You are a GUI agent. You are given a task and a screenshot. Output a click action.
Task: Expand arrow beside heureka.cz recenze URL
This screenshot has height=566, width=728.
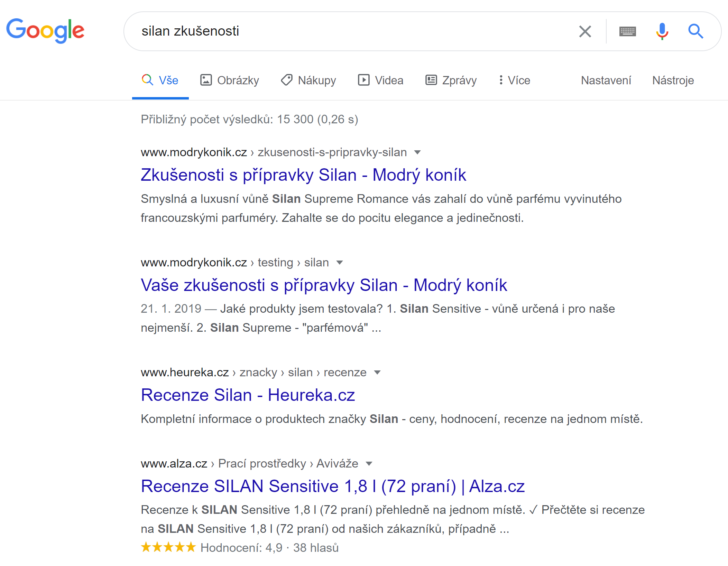(377, 372)
